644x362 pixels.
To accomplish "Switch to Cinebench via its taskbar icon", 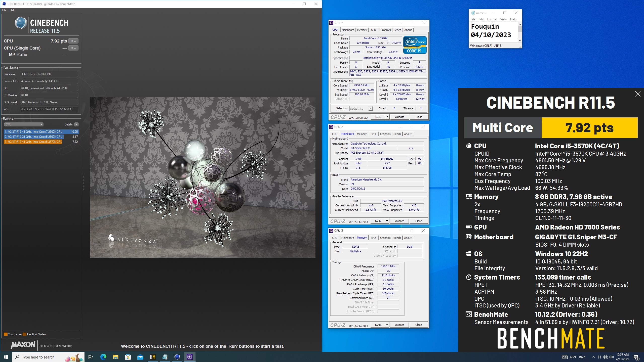I will click(x=177, y=357).
